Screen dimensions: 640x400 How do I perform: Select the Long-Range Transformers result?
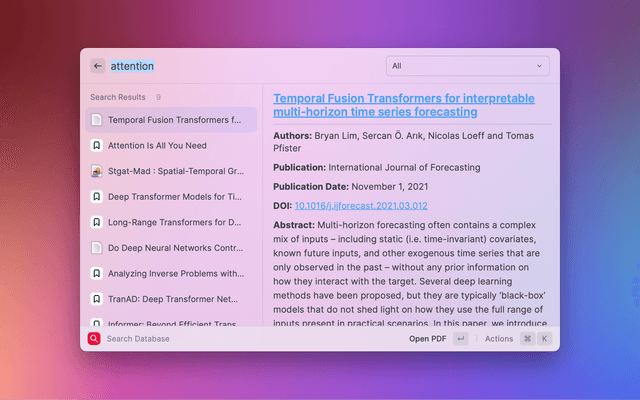click(x=170, y=222)
